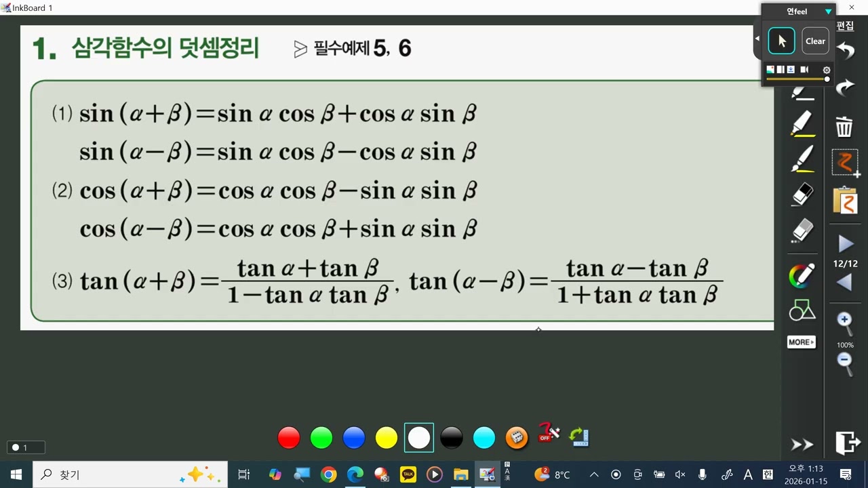868x488 pixels.
Task: Click the page indicator box at bottom left
Action: 26,447
